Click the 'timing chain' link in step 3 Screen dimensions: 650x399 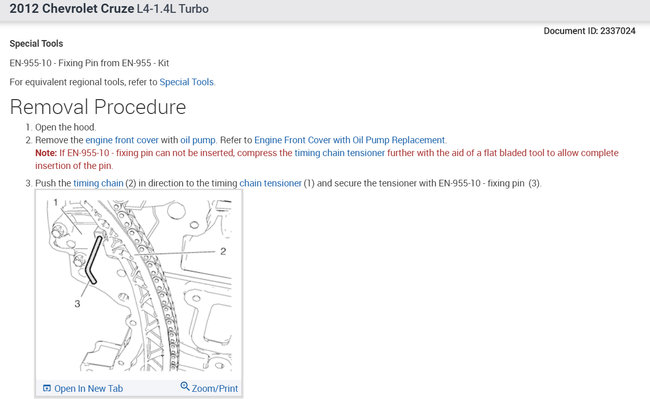[98, 183]
